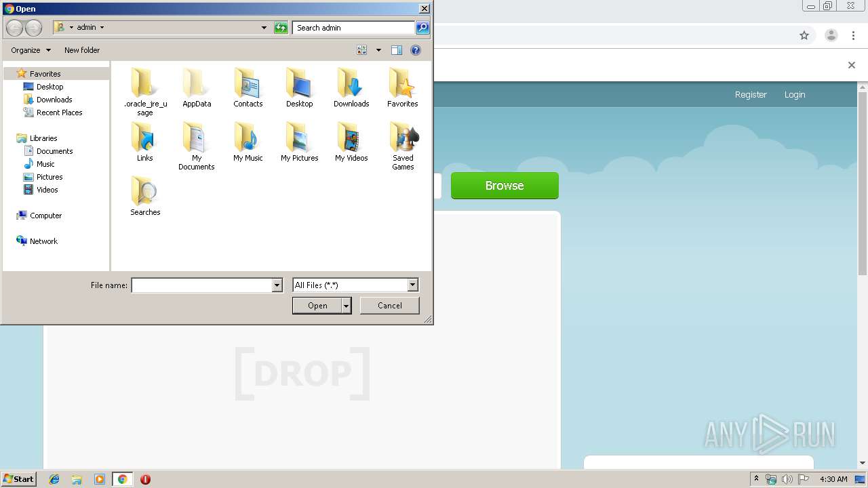
Task: Select the Saved Games folder
Action: (x=403, y=146)
